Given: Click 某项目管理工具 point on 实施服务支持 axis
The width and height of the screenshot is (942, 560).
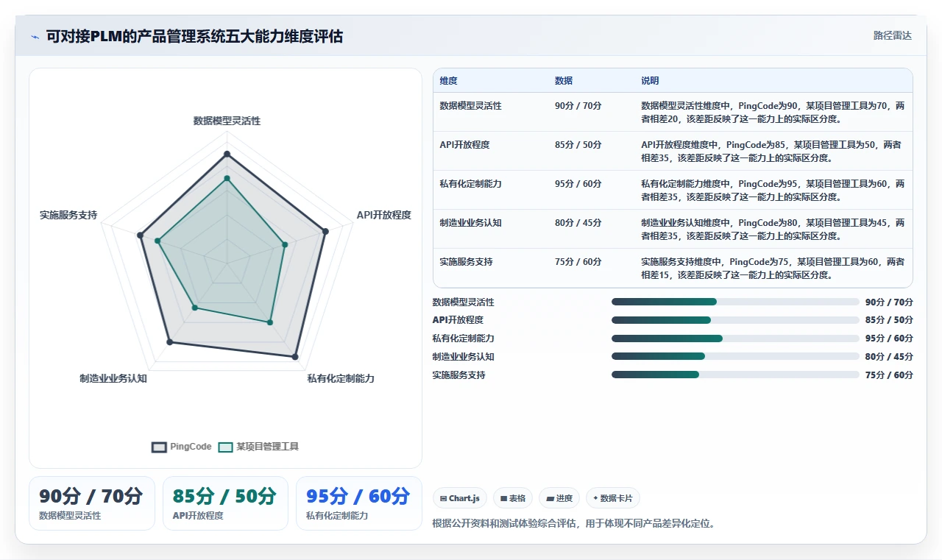Looking at the screenshot, I should (x=157, y=241).
